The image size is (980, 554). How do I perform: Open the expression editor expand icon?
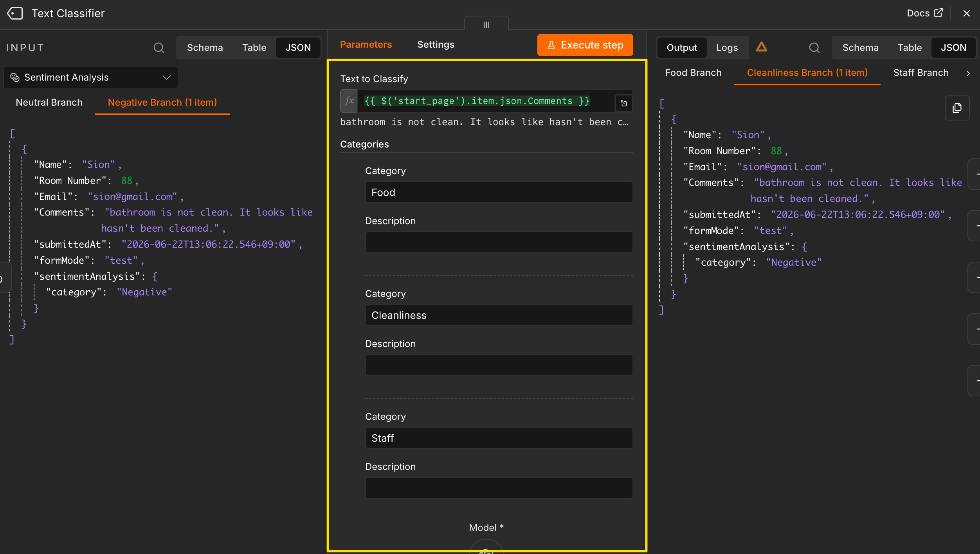(624, 103)
